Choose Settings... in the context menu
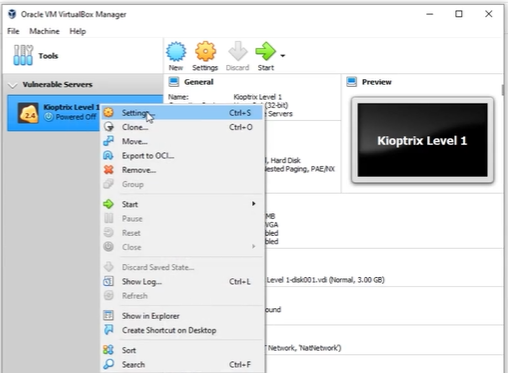The height and width of the screenshot is (373, 508). click(182, 113)
